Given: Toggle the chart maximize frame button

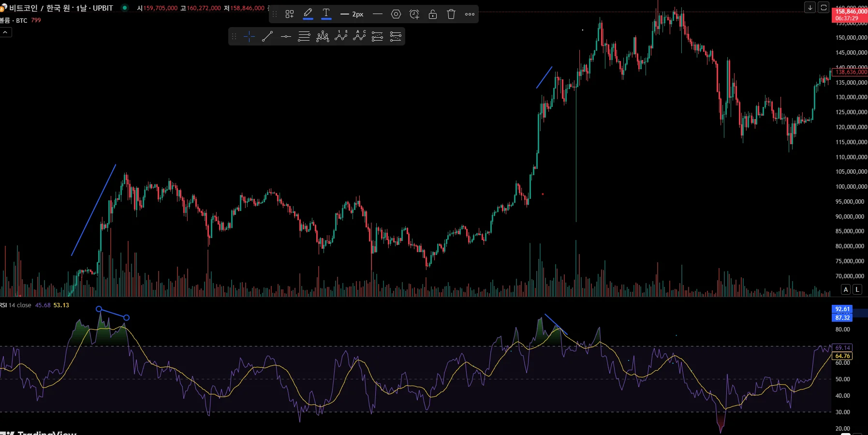Looking at the screenshot, I should 824,7.
